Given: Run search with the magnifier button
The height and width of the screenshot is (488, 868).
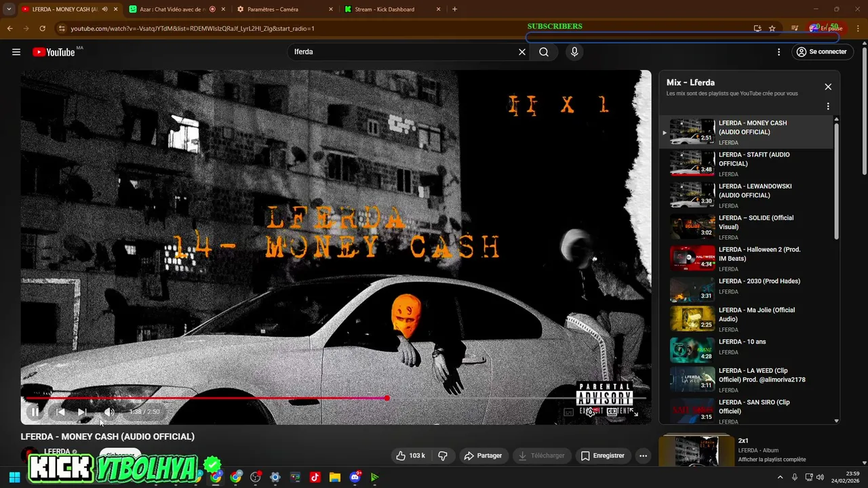Looking at the screenshot, I should coord(544,52).
